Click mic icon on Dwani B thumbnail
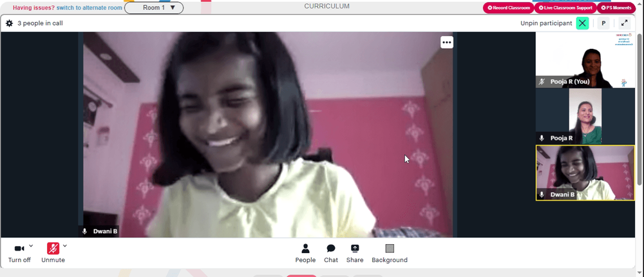Screen dimensions: 644x277 click(x=542, y=195)
